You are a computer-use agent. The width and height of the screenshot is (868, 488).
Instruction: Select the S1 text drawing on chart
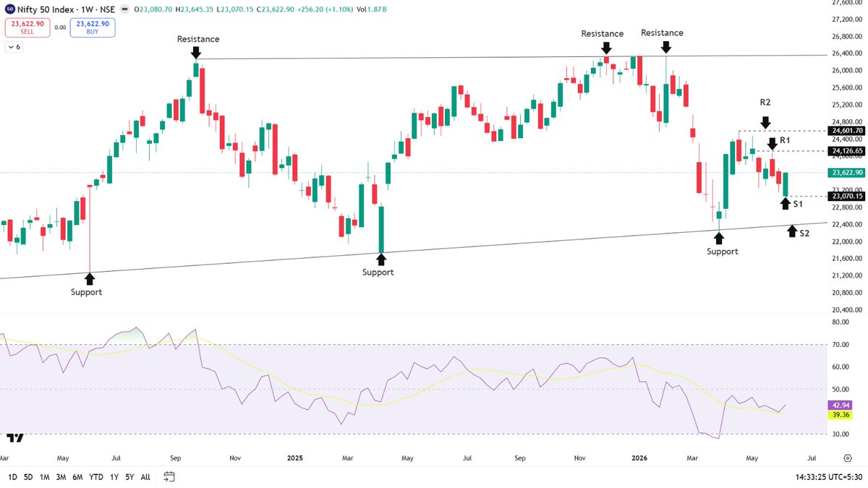pos(798,205)
